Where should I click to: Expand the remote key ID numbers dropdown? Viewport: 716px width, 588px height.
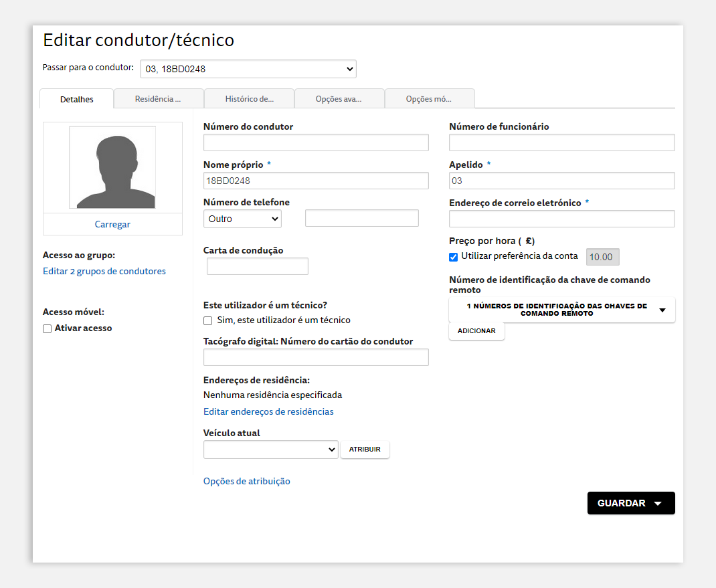tap(561, 310)
